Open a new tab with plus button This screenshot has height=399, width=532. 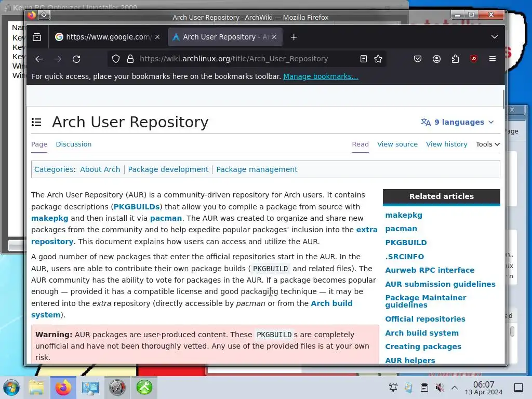pos(294,37)
